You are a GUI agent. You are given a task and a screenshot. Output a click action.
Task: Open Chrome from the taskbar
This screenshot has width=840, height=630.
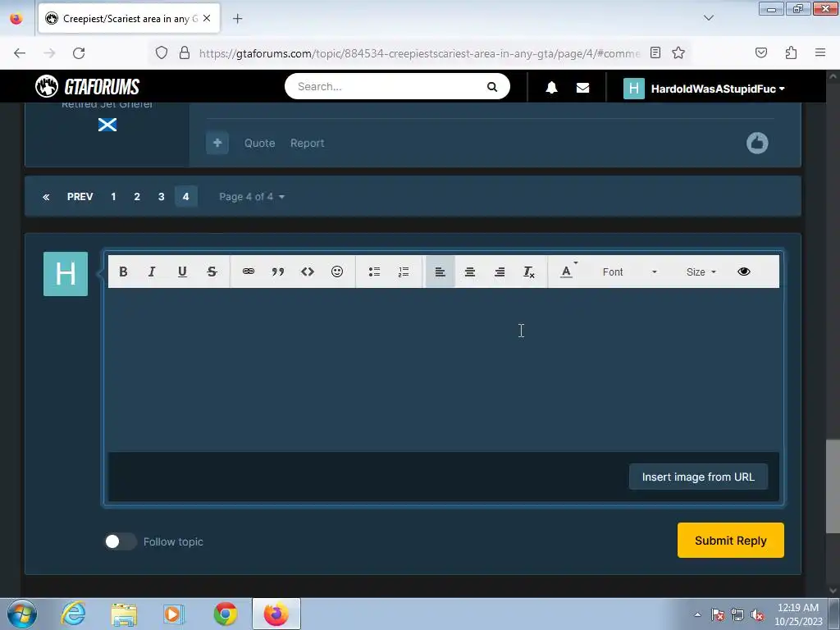pyautogui.click(x=226, y=614)
